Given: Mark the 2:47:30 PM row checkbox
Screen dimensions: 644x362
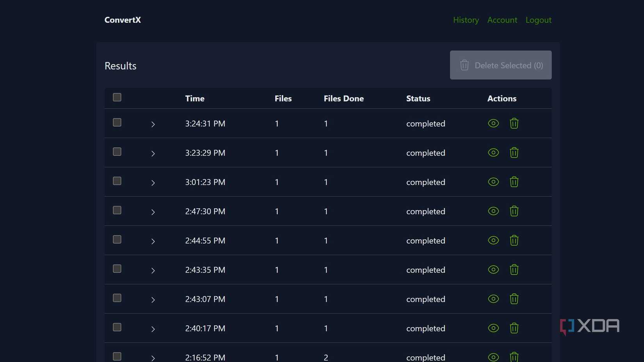Looking at the screenshot, I should pos(117,210).
